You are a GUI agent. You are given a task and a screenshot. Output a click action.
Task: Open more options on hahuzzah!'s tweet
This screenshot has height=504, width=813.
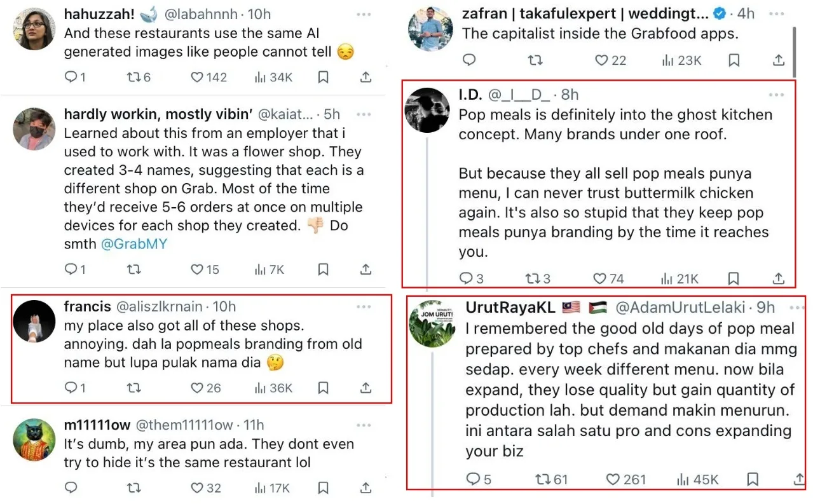[x=364, y=14]
